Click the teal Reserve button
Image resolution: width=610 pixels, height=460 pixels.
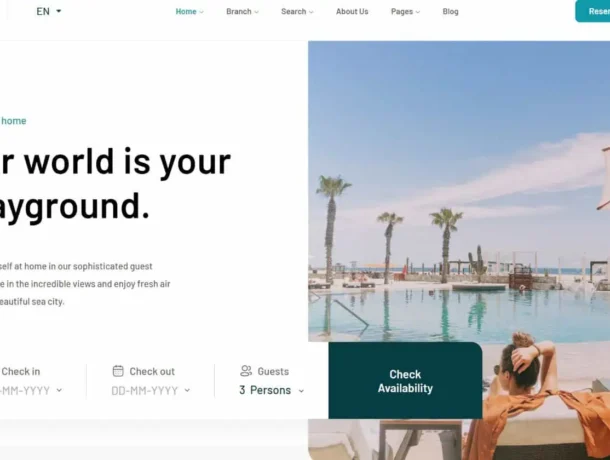[592, 11]
